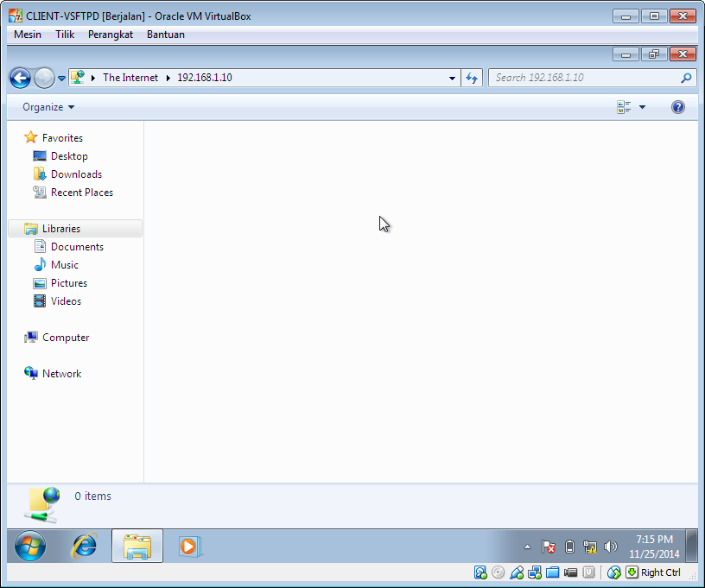Click VirtualBox optical disk icon
705x588 pixels.
(x=499, y=572)
